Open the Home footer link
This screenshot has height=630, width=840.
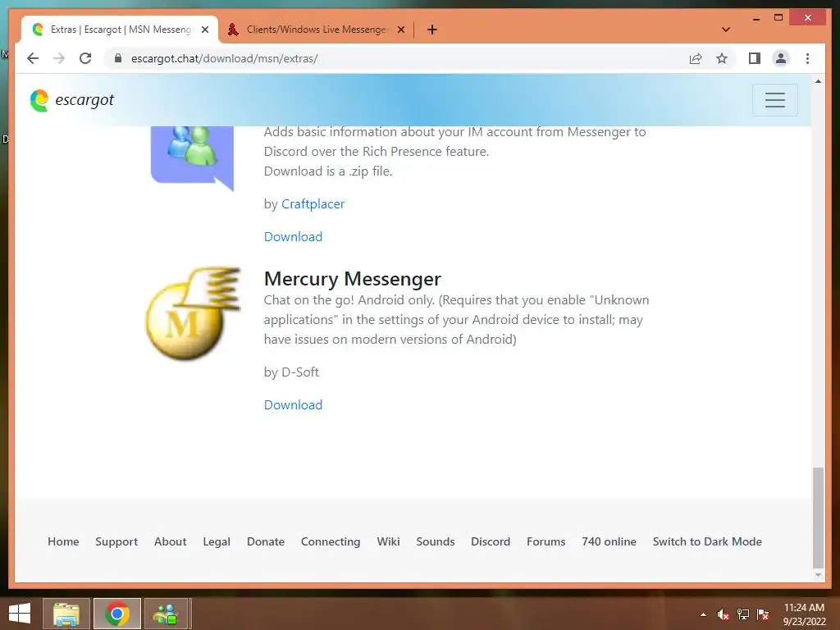[x=63, y=541]
